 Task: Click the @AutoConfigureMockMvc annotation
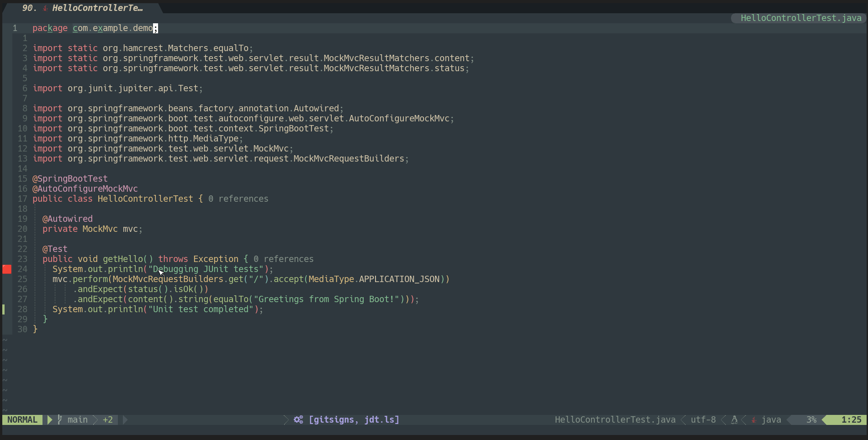pos(85,189)
